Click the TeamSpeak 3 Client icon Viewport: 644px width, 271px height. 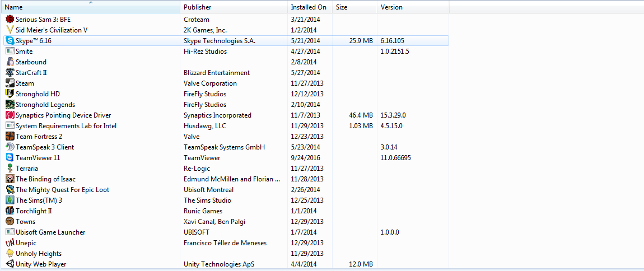[x=10, y=147]
